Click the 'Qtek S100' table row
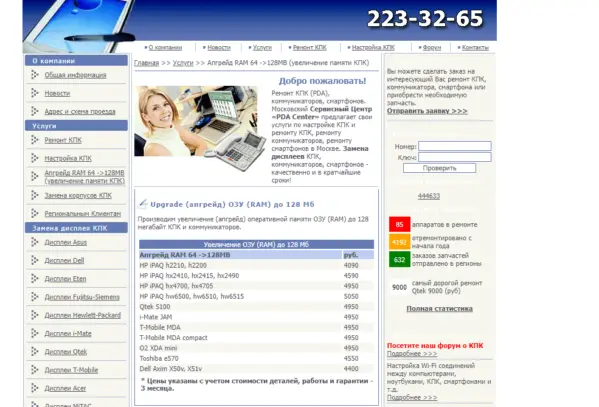Viewport: 599px width, 407px height. 256,306
